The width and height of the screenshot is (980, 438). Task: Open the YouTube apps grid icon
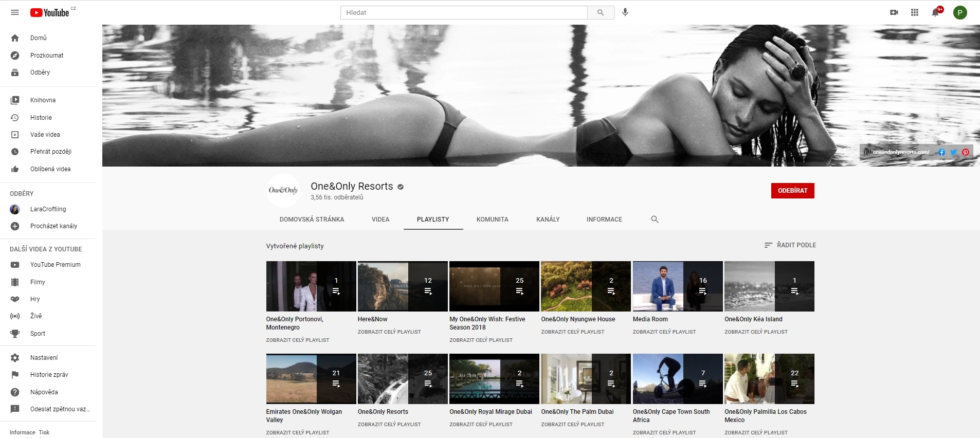[915, 12]
